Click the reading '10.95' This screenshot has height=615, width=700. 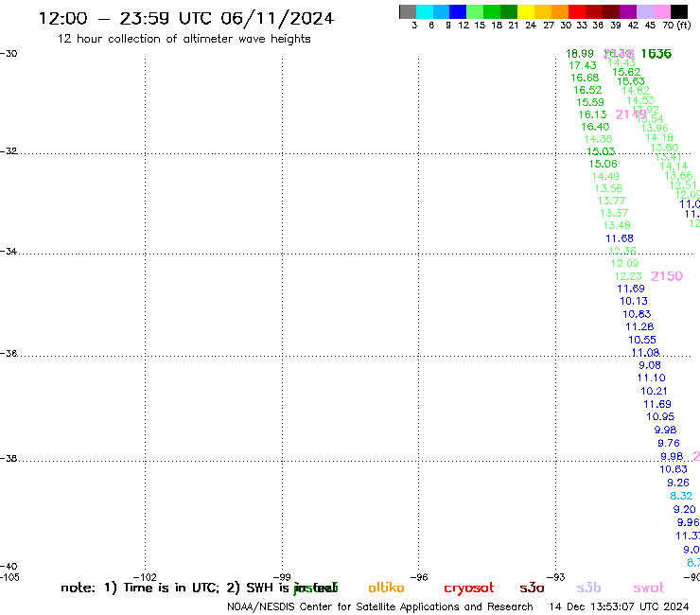(660, 416)
